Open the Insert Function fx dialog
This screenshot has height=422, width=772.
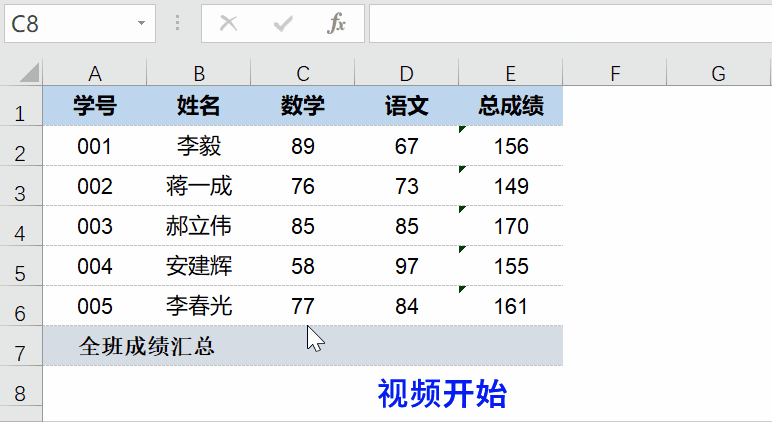[336, 23]
